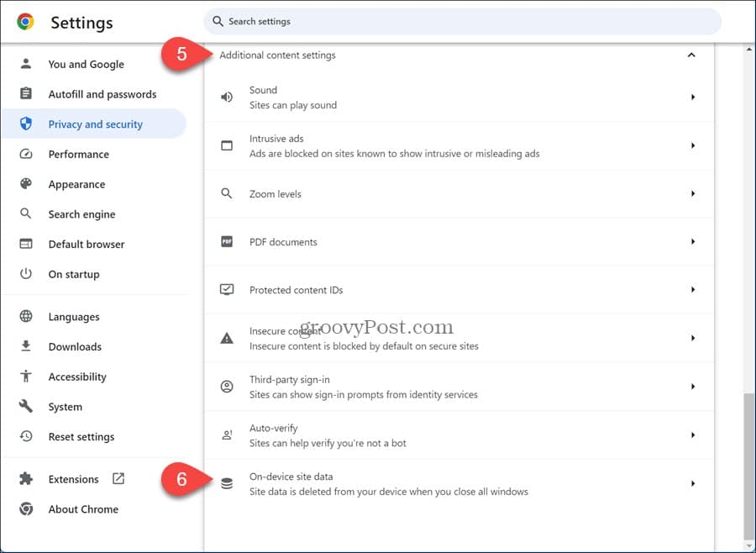756x553 pixels.
Task: Click the account circle icon for Third-party sign-in
Action: (x=227, y=387)
